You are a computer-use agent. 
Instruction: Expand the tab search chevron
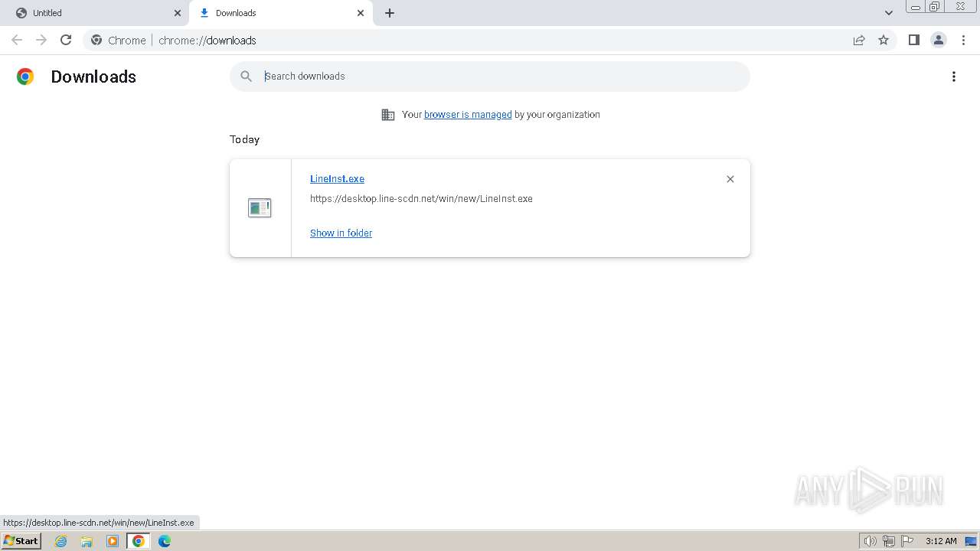[x=889, y=13]
